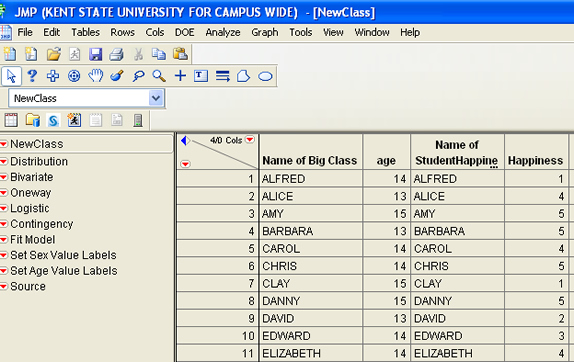Click EDWARD's Happiness value 3

(x=536, y=336)
